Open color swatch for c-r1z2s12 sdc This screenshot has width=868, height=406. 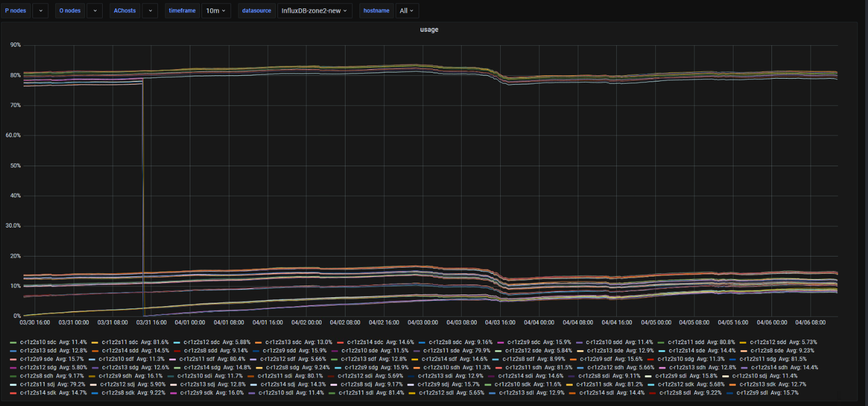point(177,342)
